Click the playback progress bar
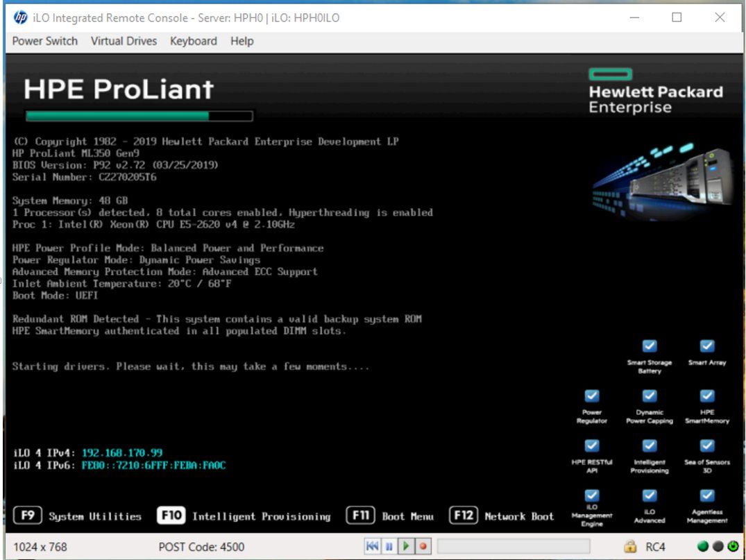This screenshot has height=560, width=746. [x=514, y=546]
